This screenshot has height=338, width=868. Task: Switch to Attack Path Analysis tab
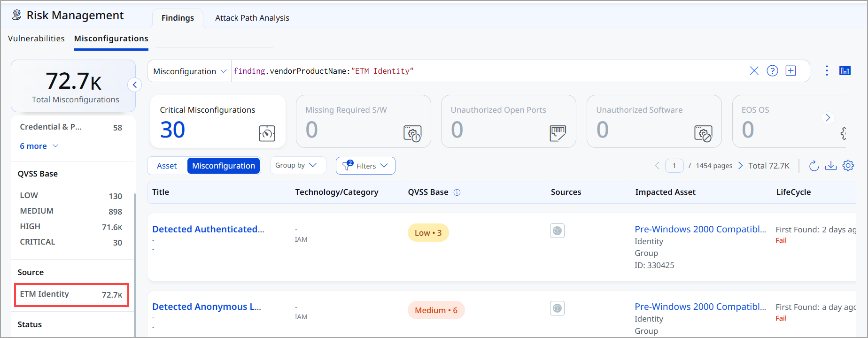point(252,18)
